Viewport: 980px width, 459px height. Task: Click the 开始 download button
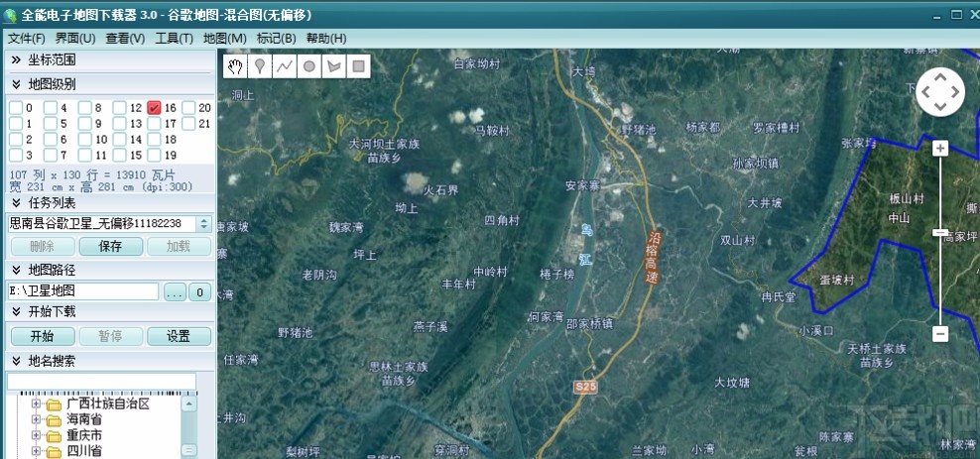point(43,336)
